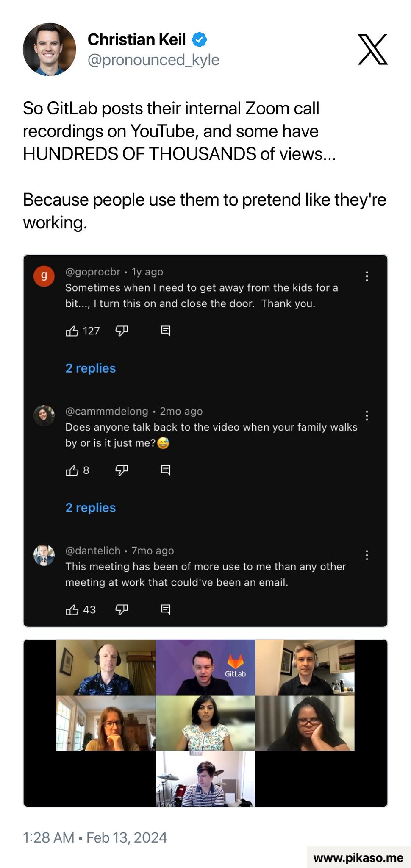Click the @dantelich username link
411x868 pixels.
point(93,551)
